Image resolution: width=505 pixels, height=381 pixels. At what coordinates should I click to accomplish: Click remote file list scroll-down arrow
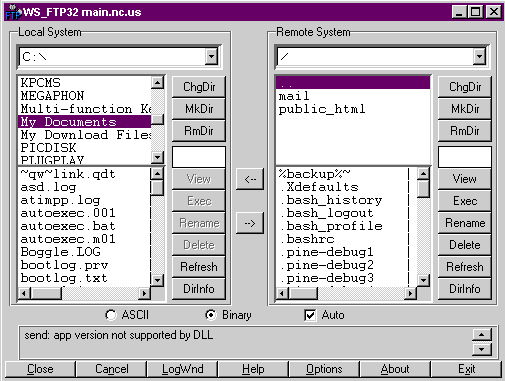click(423, 280)
